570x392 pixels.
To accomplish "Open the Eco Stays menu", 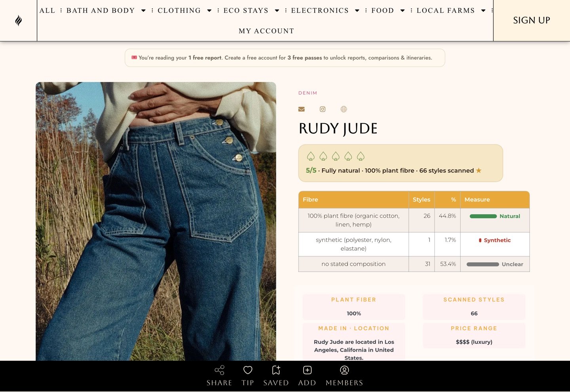I will tap(246, 11).
